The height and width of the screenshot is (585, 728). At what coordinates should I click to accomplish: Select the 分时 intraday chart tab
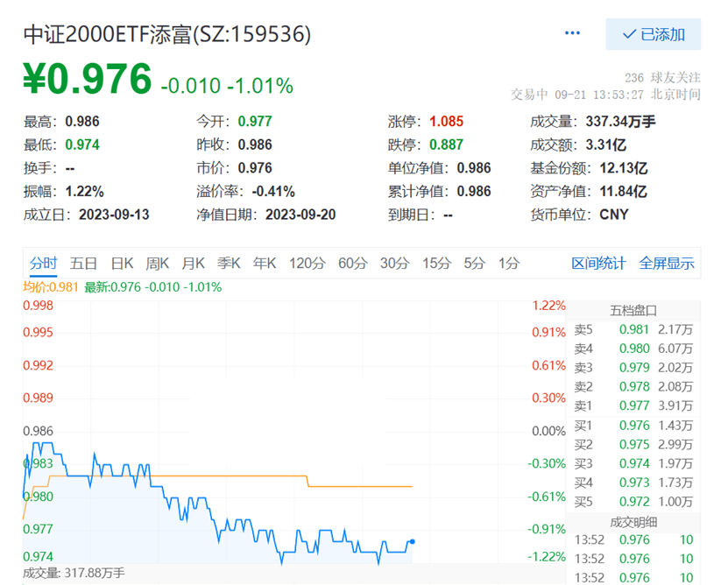(x=43, y=264)
